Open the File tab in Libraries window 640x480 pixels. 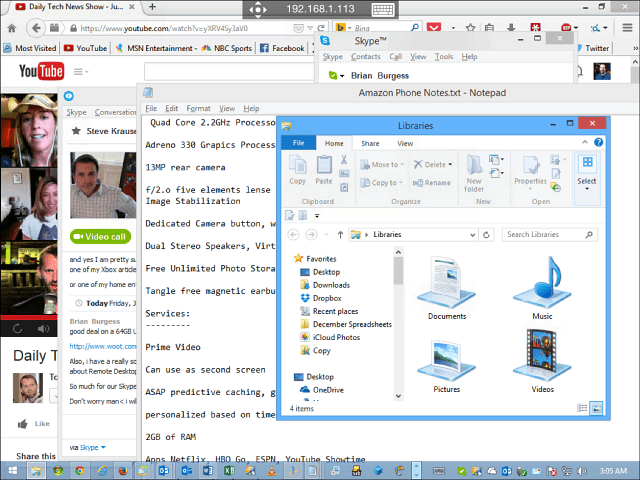(298, 143)
